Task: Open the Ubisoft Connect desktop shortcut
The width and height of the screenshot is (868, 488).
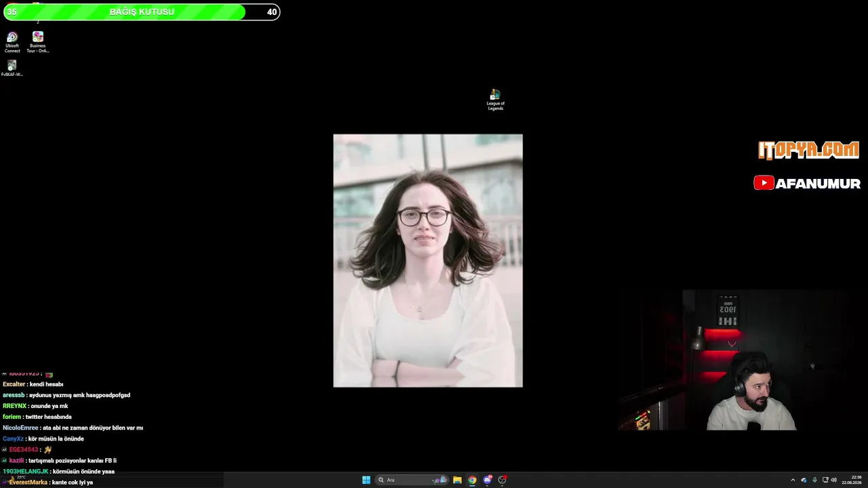Action: pyautogui.click(x=12, y=42)
